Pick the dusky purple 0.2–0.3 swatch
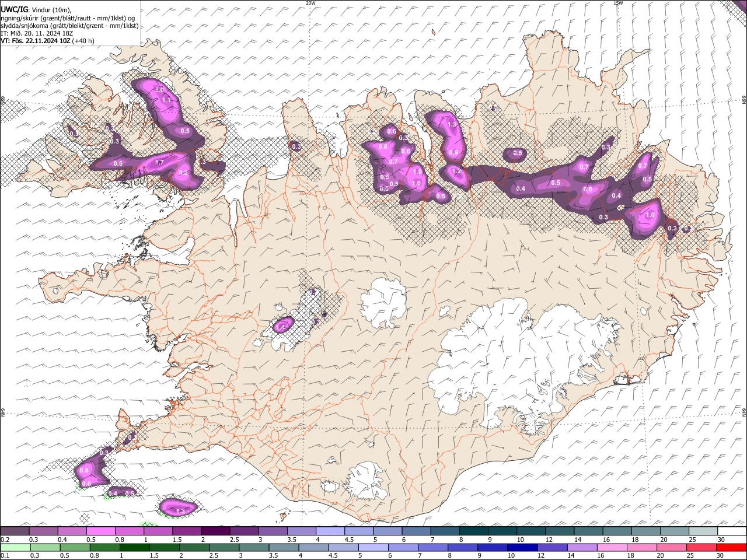This screenshot has height=560, width=747. pos(15,531)
